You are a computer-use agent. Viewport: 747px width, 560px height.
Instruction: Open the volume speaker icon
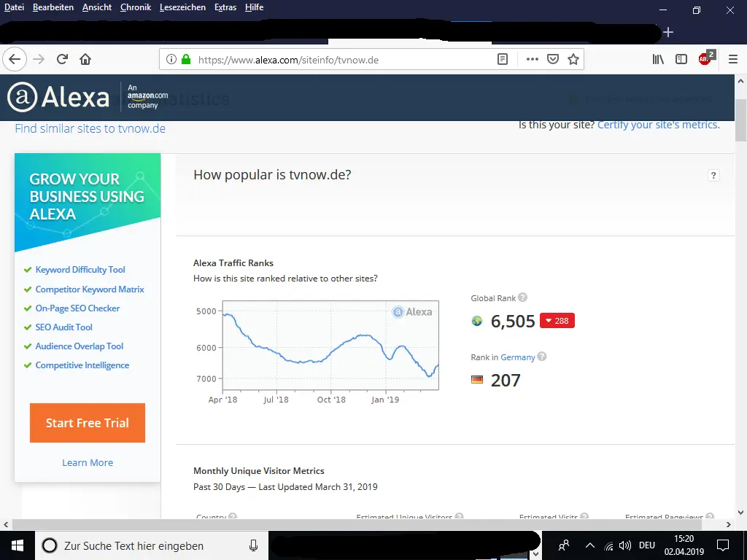[x=625, y=545]
